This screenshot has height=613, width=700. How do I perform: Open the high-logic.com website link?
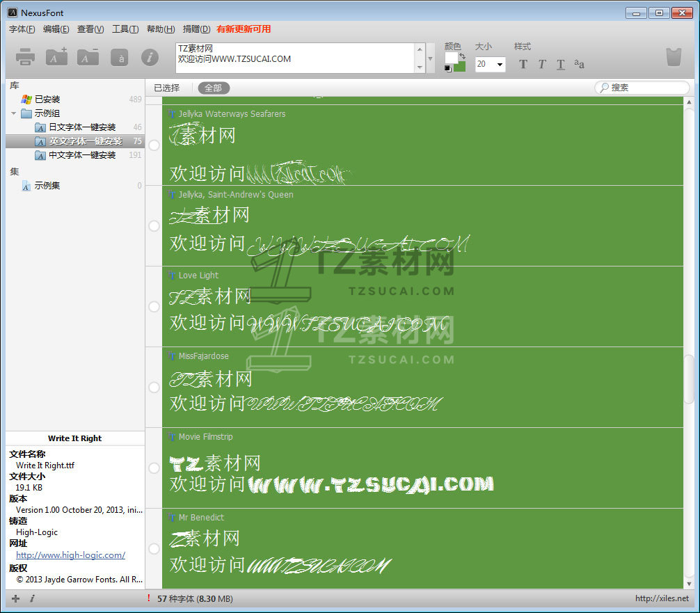(70, 555)
